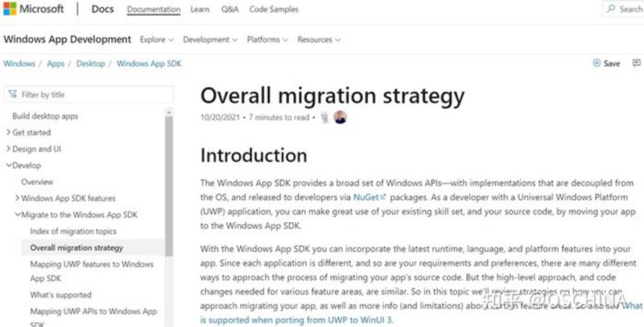
Task: Switch to the Learn tab
Action: point(200,9)
